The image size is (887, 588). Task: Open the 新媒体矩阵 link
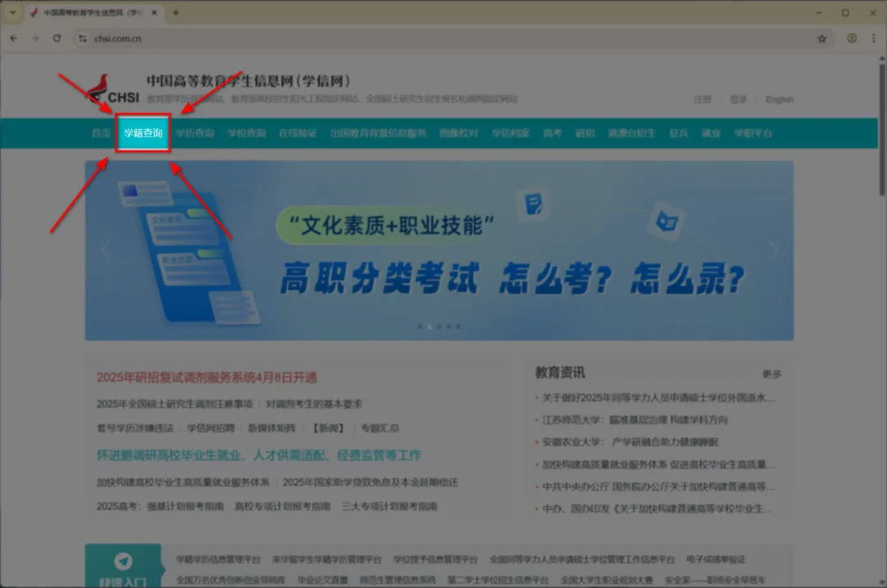coord(272,428)
